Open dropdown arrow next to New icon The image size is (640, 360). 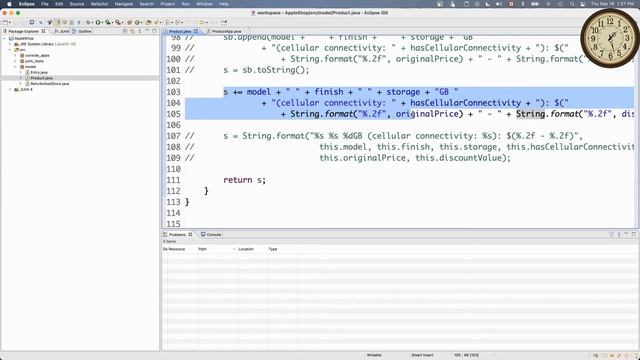[x=10, y=22]
